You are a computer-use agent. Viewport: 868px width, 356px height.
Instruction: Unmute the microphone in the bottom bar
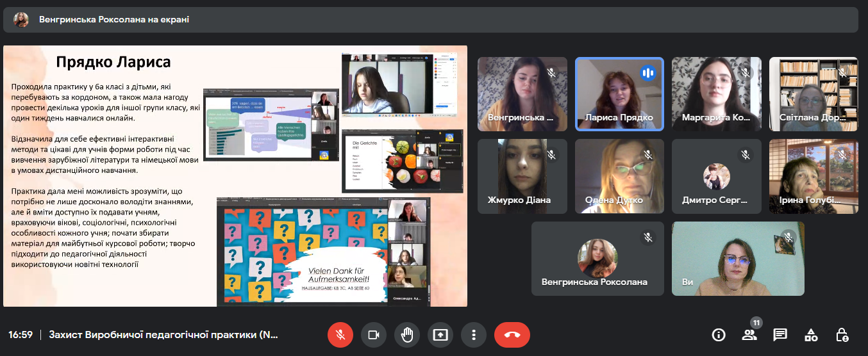[340, 334]
